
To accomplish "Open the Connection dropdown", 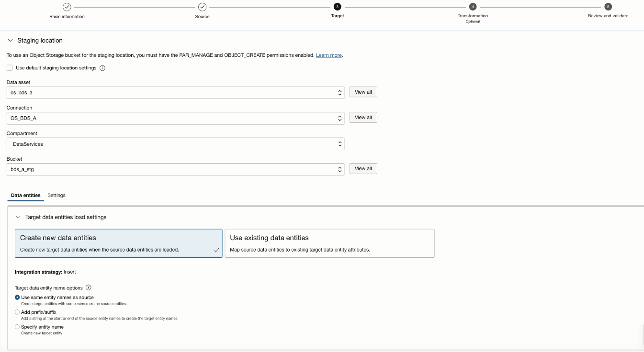I will coord(175,118).
